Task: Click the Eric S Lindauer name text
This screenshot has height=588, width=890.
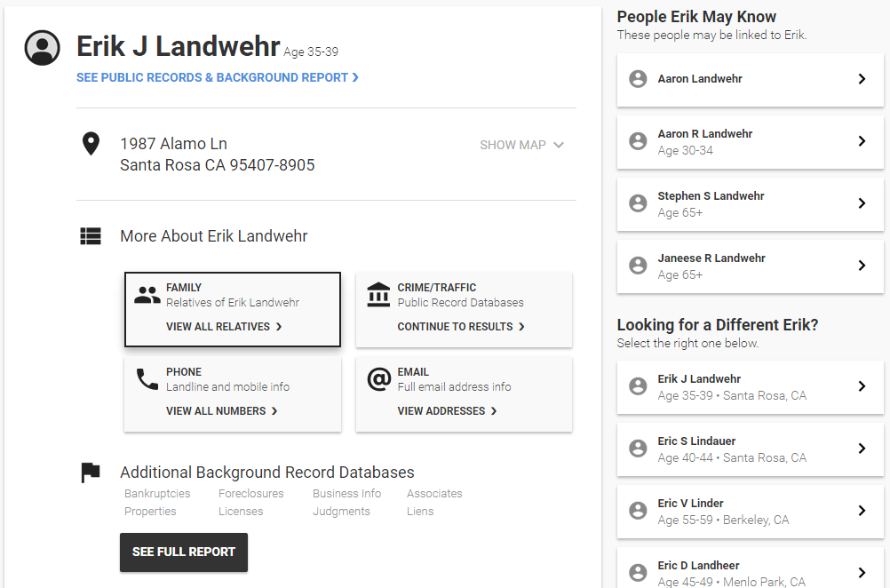Action: pos(696,441)
